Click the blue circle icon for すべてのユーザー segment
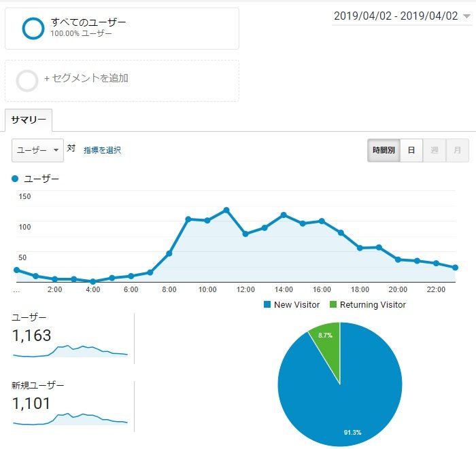The height and width of the screenshot is (449, 476). click(33, 28)
